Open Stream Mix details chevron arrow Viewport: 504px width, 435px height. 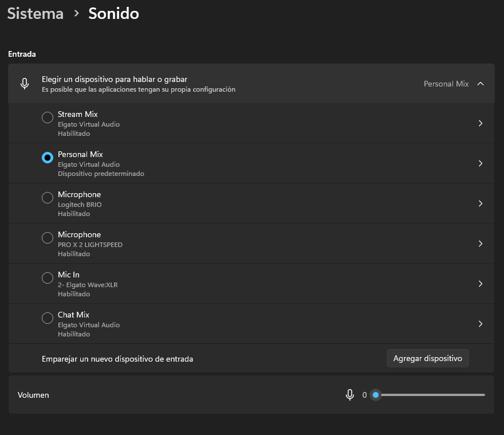[x=481, y=123]
